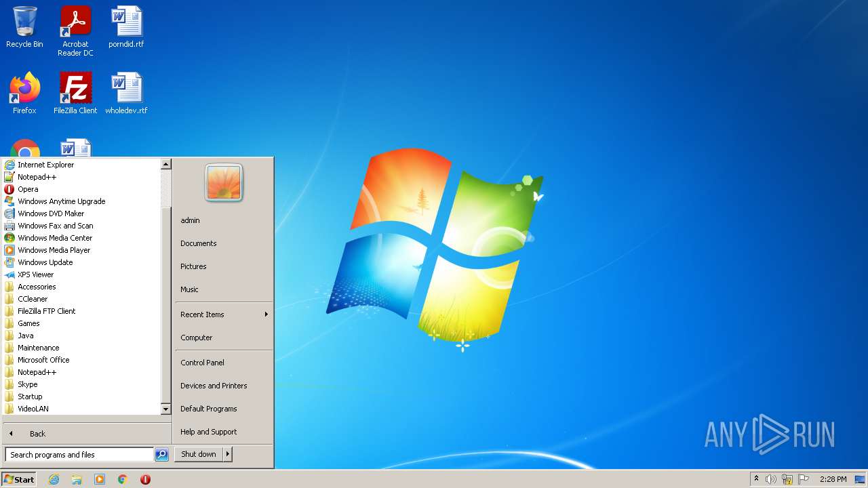Image resolution: width=868 pixels, height=488 pixels.
Task: Launch Notepad++ program entry with icon
Action: 81,177
